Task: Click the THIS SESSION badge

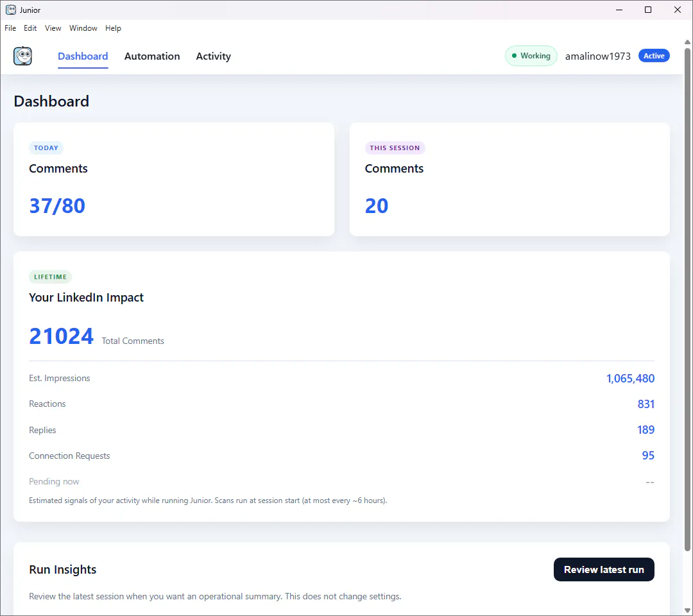Action: [395, 148]
